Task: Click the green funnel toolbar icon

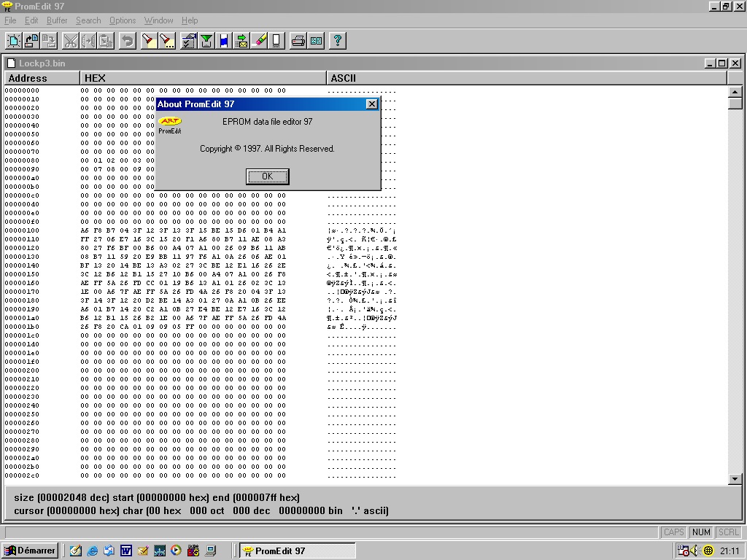Action: 206,41
